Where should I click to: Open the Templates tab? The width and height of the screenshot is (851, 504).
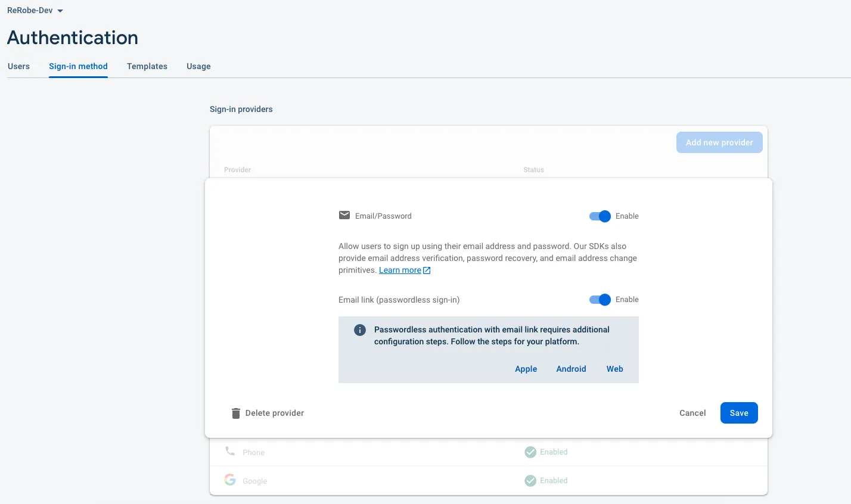coord(147,66)
